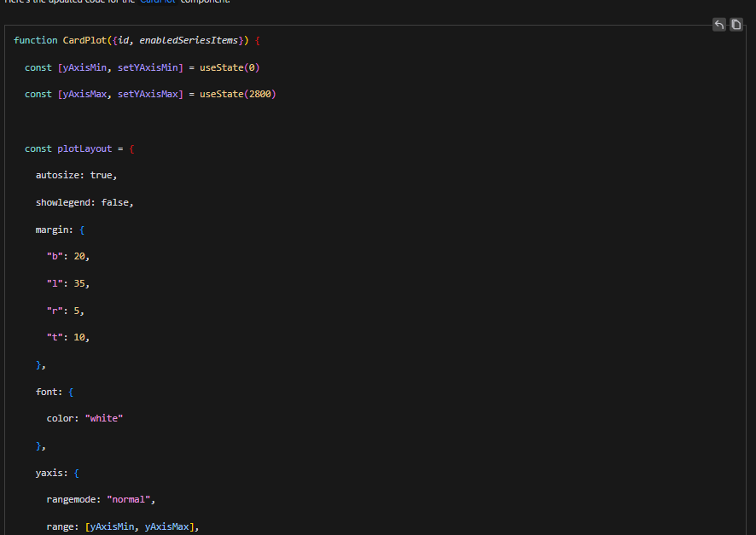Click the 'setYAxisMin' identifier
Image resolution: width=756 pixels, height=535 pixels.
tap(148, 67)
